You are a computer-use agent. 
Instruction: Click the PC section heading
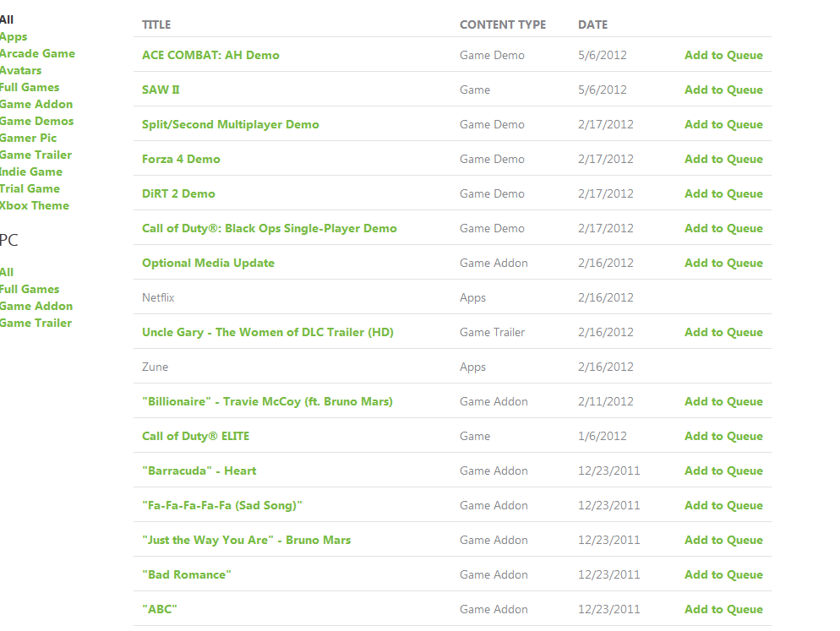pos(8,240)
